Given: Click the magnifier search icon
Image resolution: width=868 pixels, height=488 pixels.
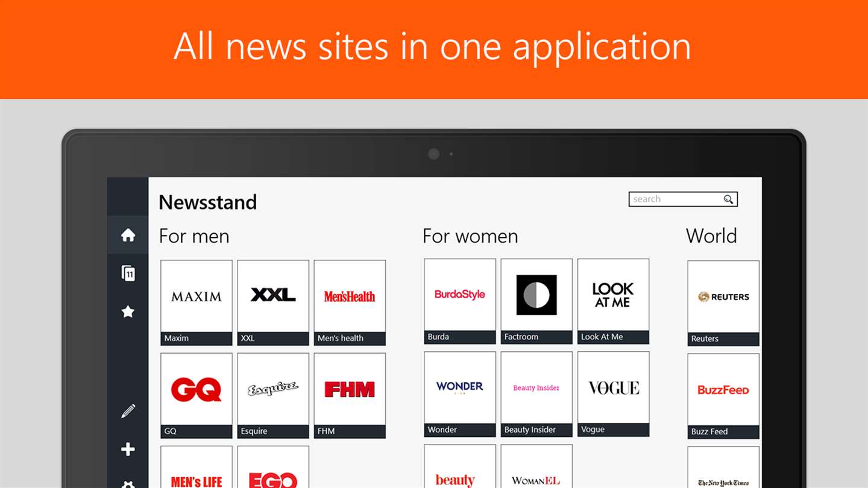Looking at the screenshot, I should coord(728,199).
